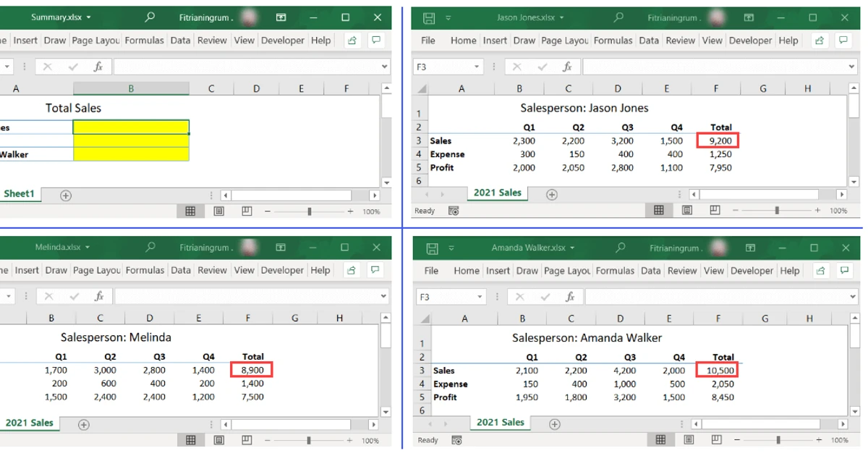Viewport: 868px width, 456px height.
Task: Select Normal view icon in Summary.xlsx status bar
Action: coord(191,210)
